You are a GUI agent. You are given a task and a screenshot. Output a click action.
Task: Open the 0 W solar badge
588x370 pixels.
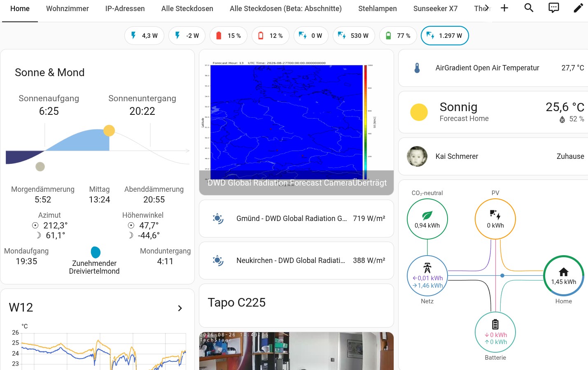coord(311,35)
